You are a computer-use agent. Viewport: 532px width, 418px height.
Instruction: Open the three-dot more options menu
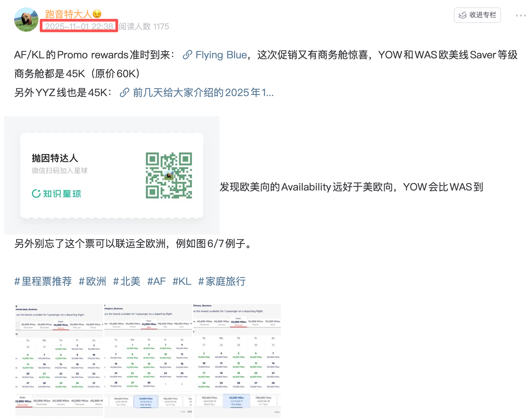click(x=521, y=16)
